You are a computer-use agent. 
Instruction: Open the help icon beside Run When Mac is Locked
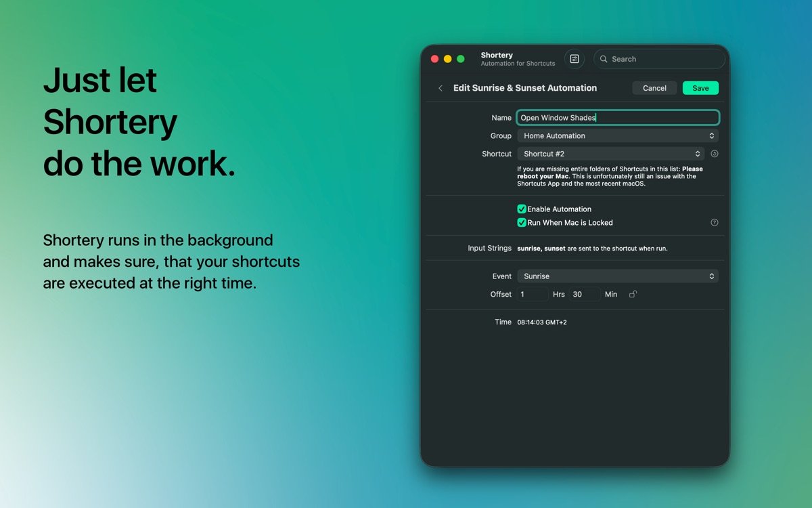click(x=715, y=222)
